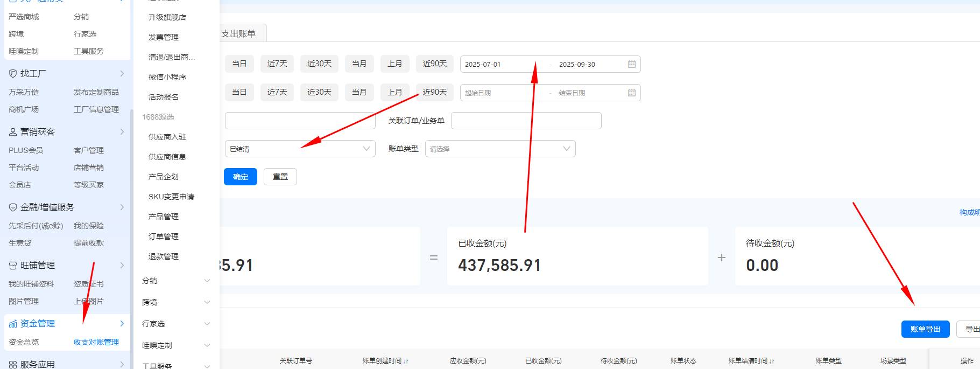Open calendar icon in 2025-07-01 date range
Image resolution: width=980 pixels, height=369 pixels.
click(632, 64)
